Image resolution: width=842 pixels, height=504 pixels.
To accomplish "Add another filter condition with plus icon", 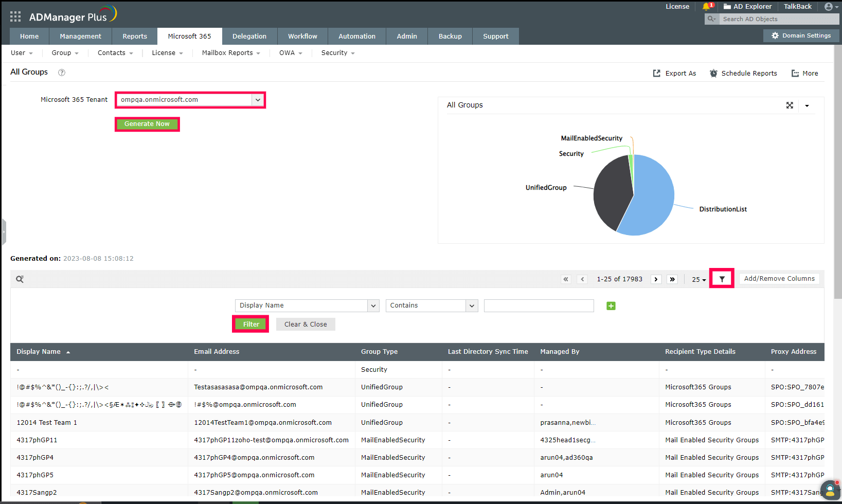I will pyautogui.click(x=611, y=306).
